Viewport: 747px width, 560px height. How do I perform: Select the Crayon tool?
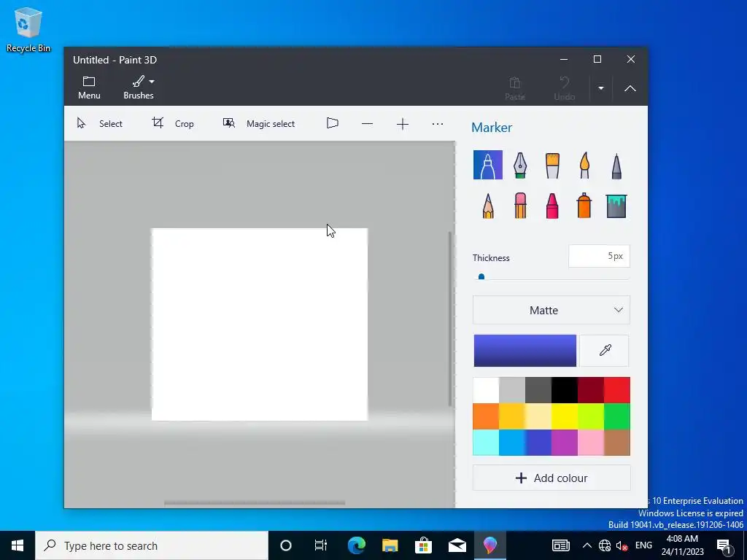[x=552, y=206]
